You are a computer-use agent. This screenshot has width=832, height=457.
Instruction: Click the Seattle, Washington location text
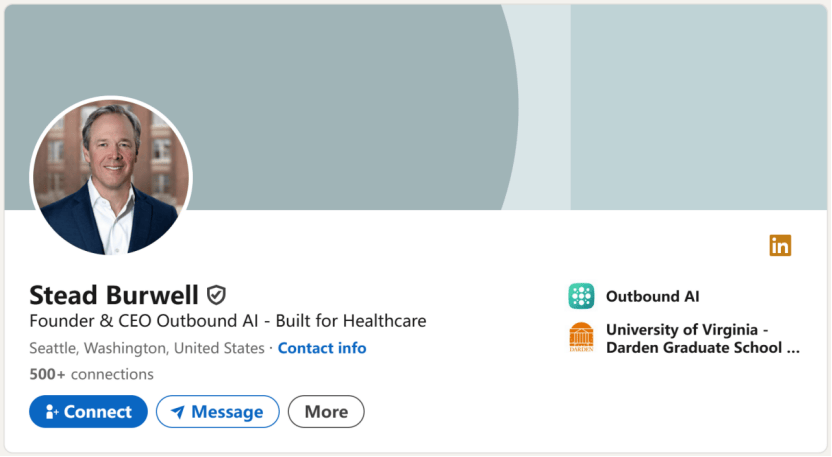point(147,348)
